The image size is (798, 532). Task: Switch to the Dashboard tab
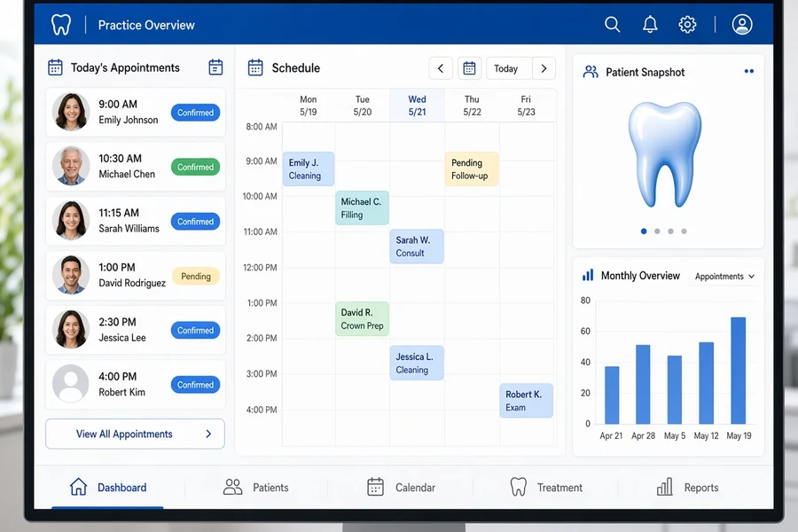[108, 487]
